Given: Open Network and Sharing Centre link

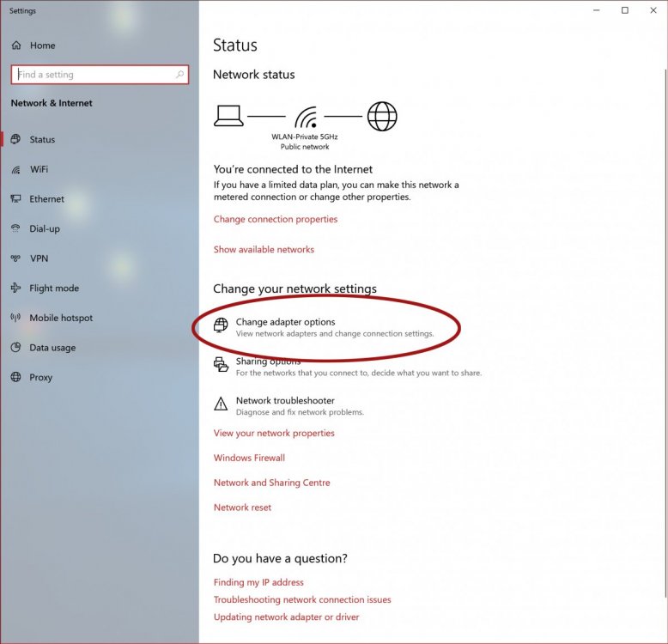Looking at the screenshot, I should pyautogui.click(x=272, y=483).
